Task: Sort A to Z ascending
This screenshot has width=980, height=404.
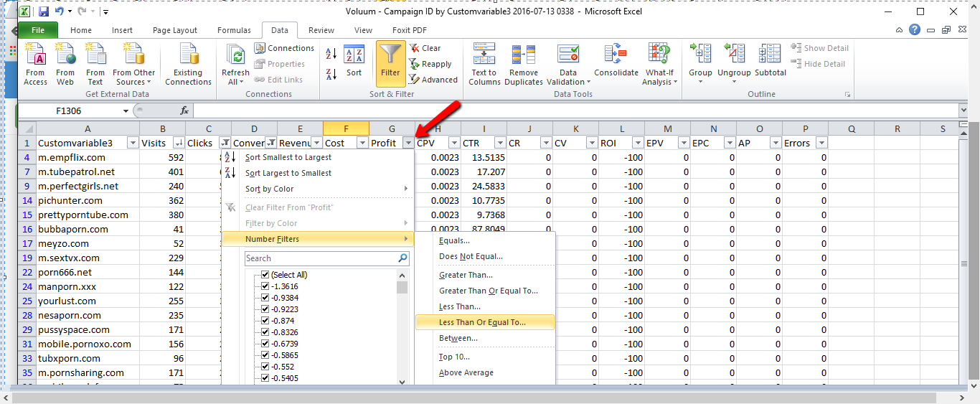Action: click(331, 54)
